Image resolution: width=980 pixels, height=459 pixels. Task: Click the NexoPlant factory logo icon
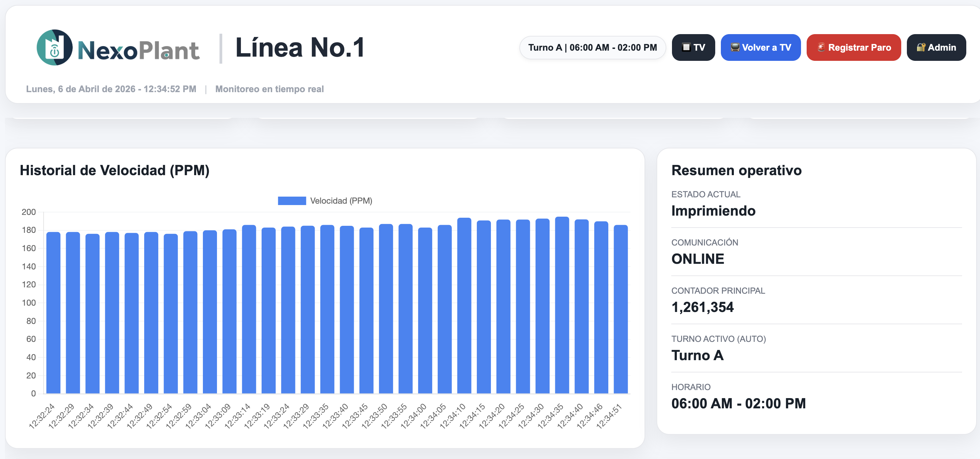point(55,47)
